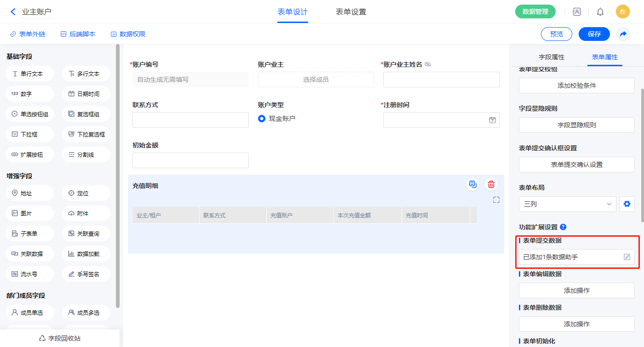644x347 pixels.
Task: Expand the 充值明细 table to fullscreen
Action: click(496, 200)
